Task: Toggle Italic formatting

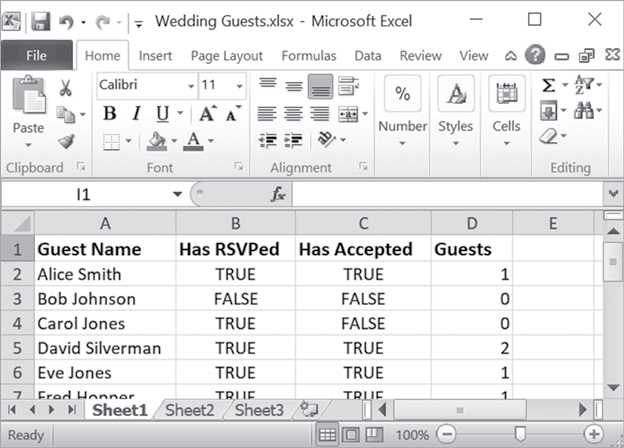Action: [x=136, y=113]
